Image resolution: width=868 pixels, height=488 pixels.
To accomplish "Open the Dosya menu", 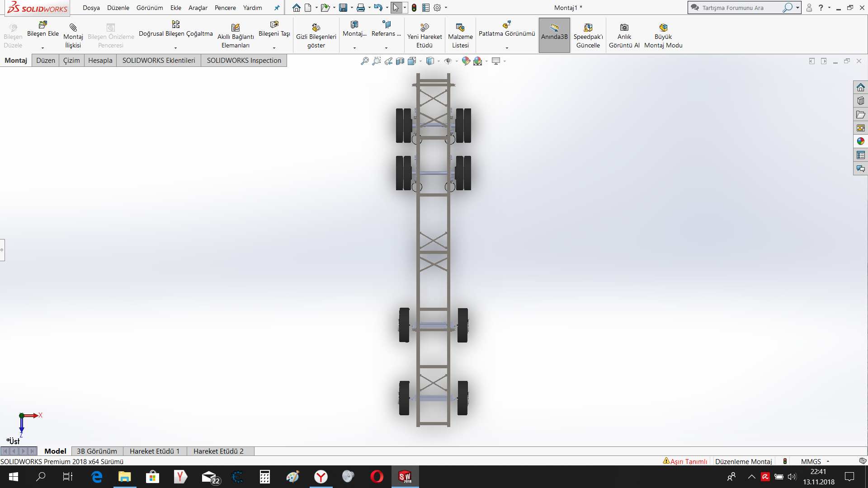I will click(91, 8).
